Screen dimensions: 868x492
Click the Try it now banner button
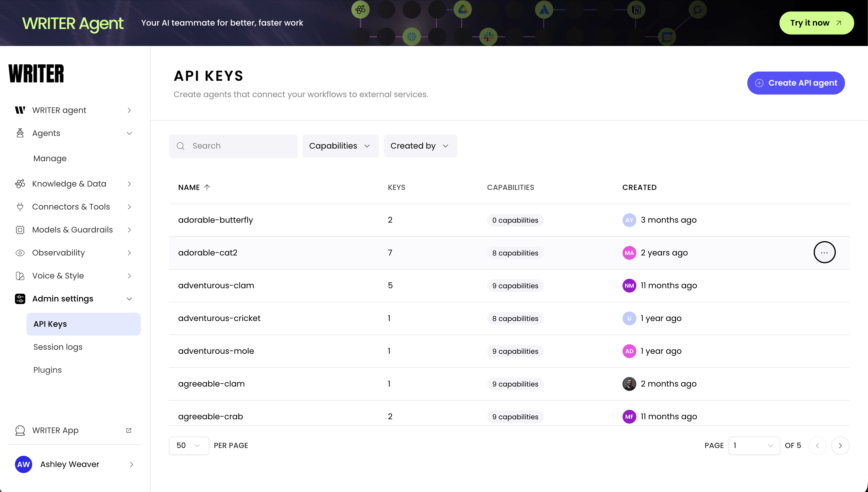816,23
